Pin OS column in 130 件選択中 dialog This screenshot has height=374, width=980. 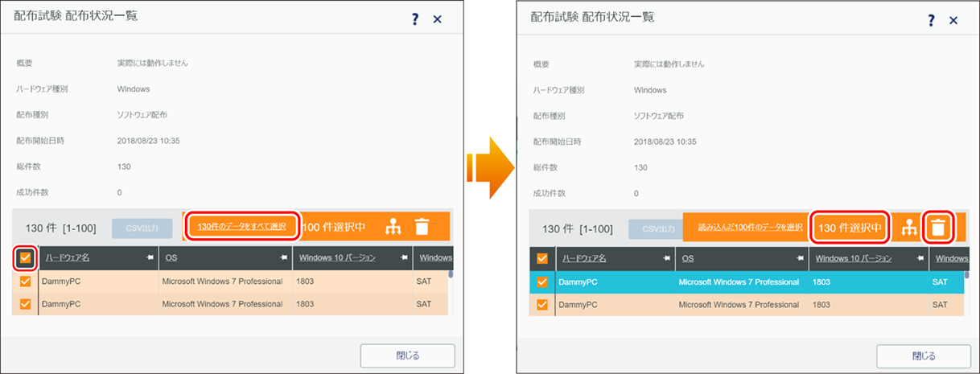800,258
